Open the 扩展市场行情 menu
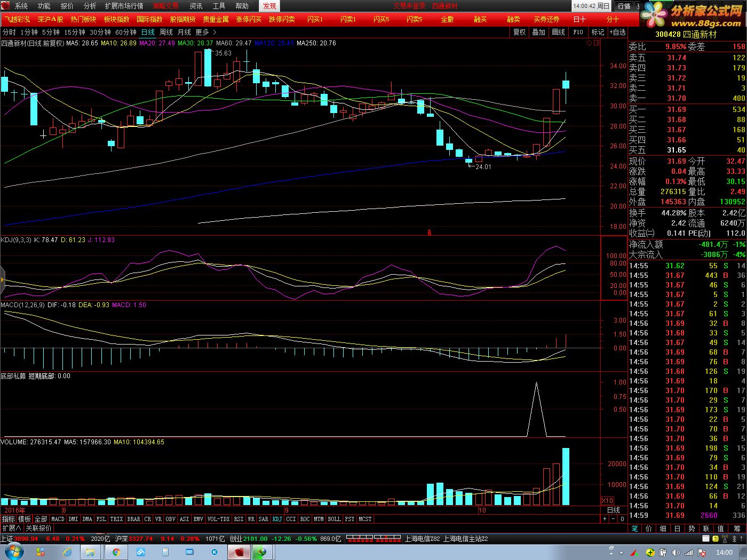 pyautogui.click(x=124, y=6)
